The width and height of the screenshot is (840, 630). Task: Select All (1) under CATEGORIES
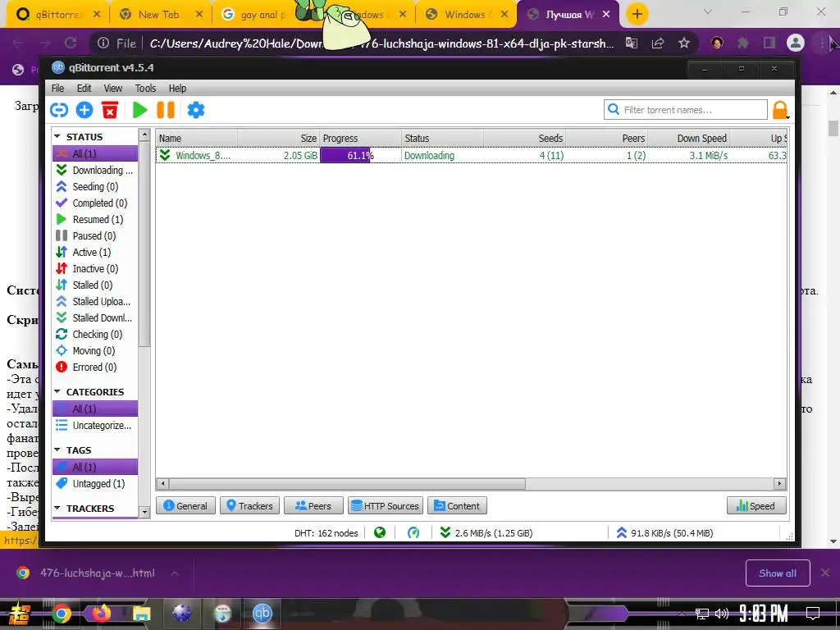click(x=95, y=409)
